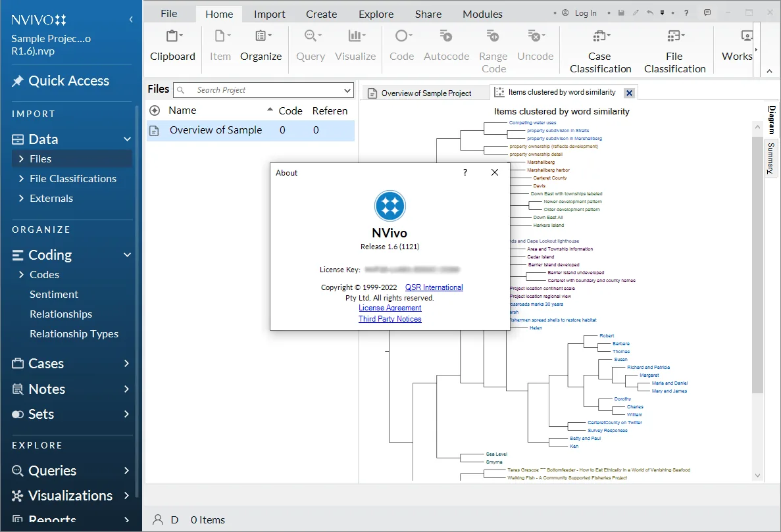Collapse the Coding section chevron
This screenshot has width=781, height=532.
(127, 254)
